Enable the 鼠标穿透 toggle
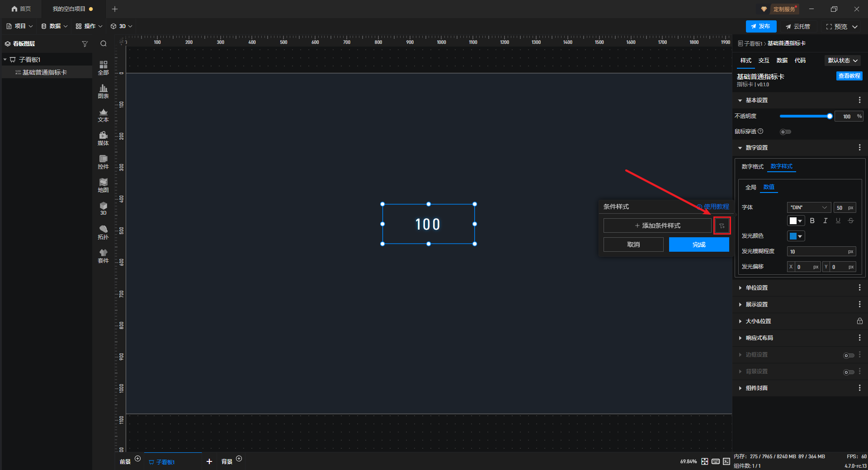This screenshot has width=868, height=470. [785, 132]
